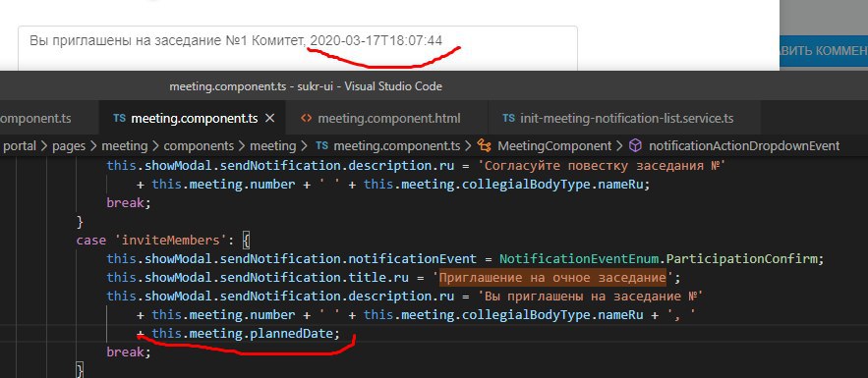Click the TS icon in breadcrumb path

point(321,146)
